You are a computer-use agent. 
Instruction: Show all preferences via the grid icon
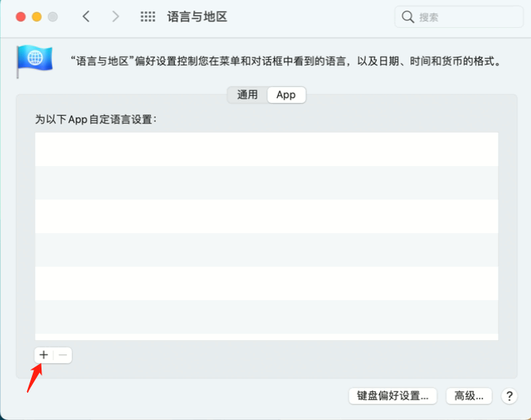point(148,16)
